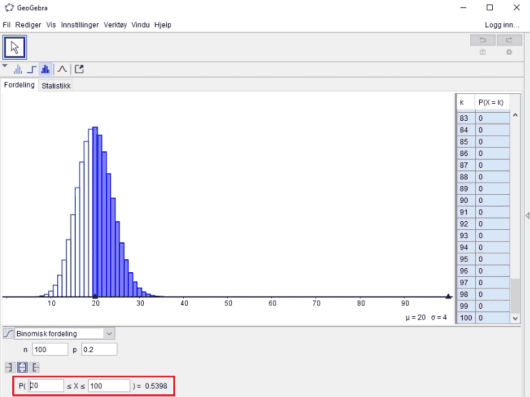
Task: Select the Move arrow tool
Action: (15, 47)
